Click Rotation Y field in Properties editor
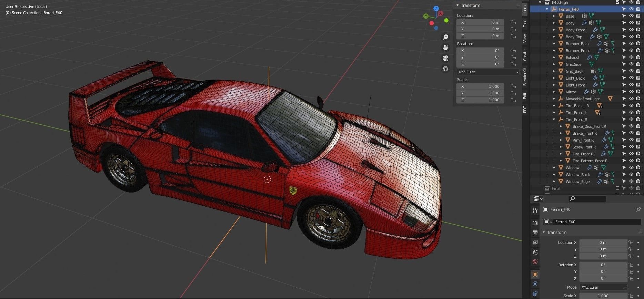The height and width of the screenshot is (299, 644). tap(603, 271)
